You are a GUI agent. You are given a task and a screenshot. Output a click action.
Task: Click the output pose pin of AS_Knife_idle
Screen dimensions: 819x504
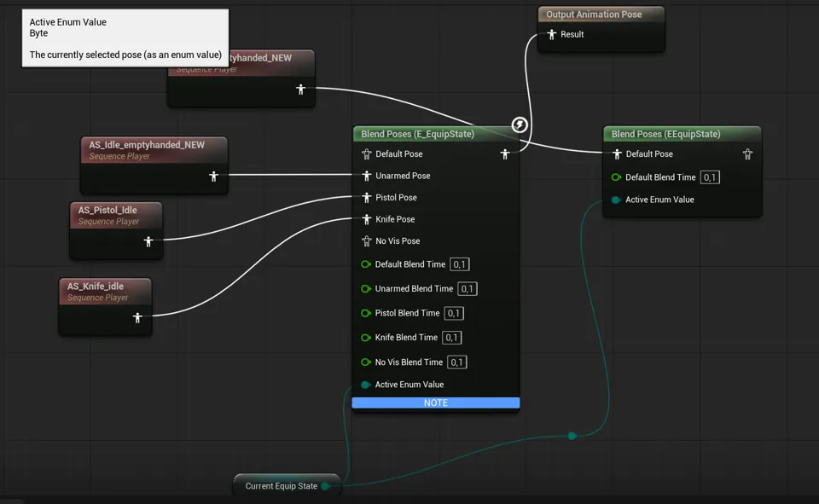click(137, 317)
